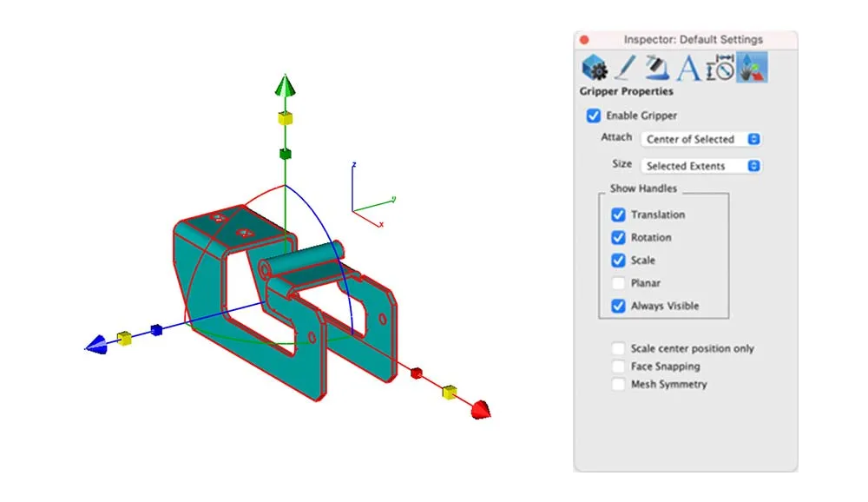Check Scale center position only

(x=618, y=348)
